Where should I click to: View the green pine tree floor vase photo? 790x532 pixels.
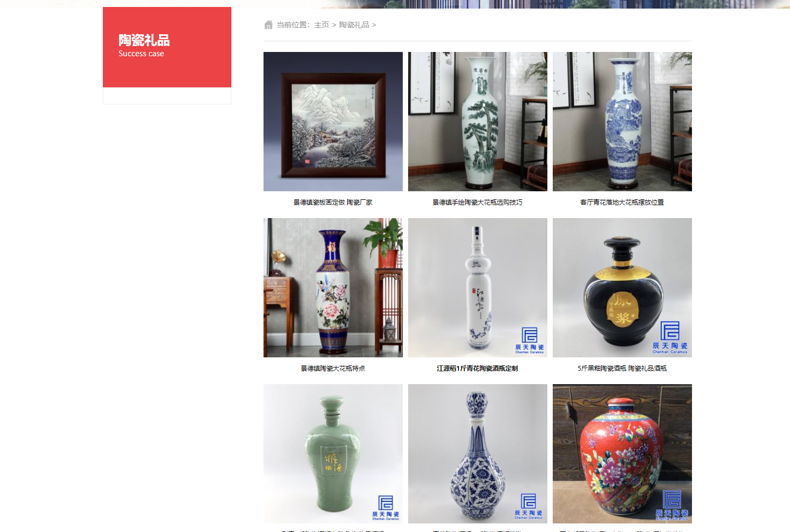pos(478,122)
